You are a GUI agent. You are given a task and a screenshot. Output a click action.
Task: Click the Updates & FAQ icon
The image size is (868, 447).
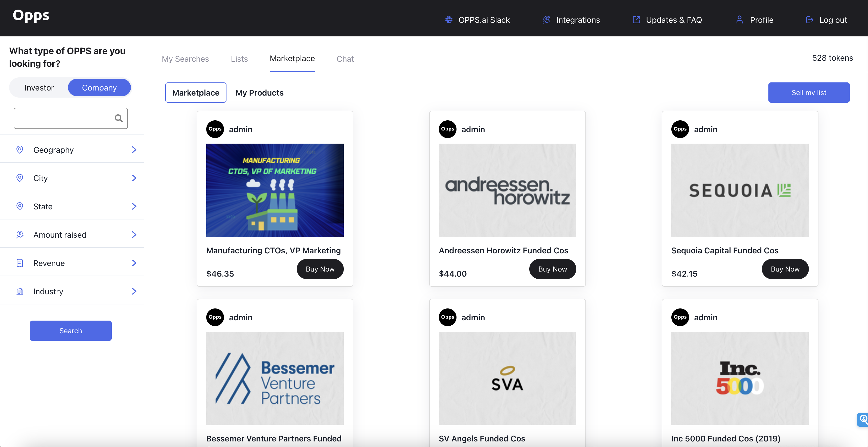click(636, 19)
